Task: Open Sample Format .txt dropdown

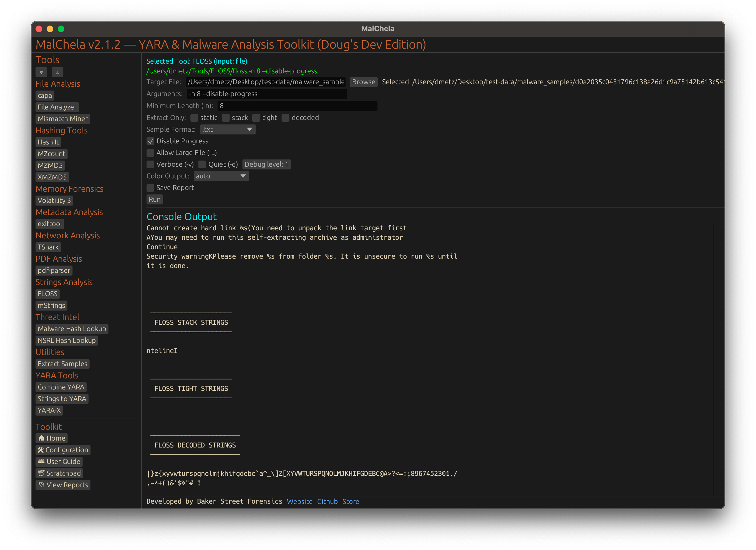Action: (x=228, y=129)
